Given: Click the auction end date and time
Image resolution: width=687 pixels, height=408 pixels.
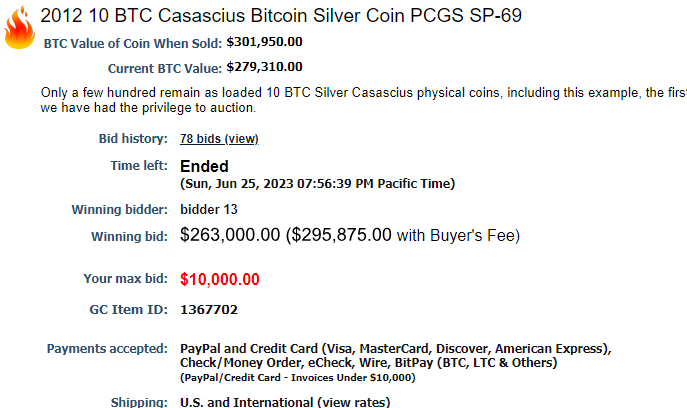Looking at the screenshot, I should 318,184.
